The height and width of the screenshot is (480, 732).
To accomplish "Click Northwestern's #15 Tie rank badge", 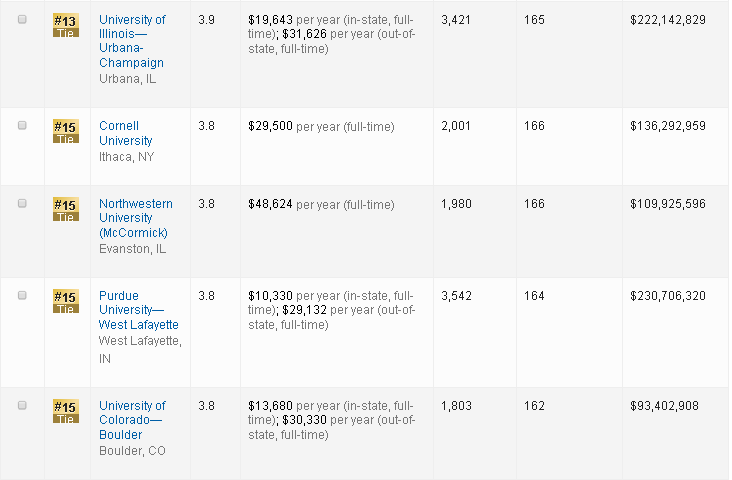I will pos(65,209).
